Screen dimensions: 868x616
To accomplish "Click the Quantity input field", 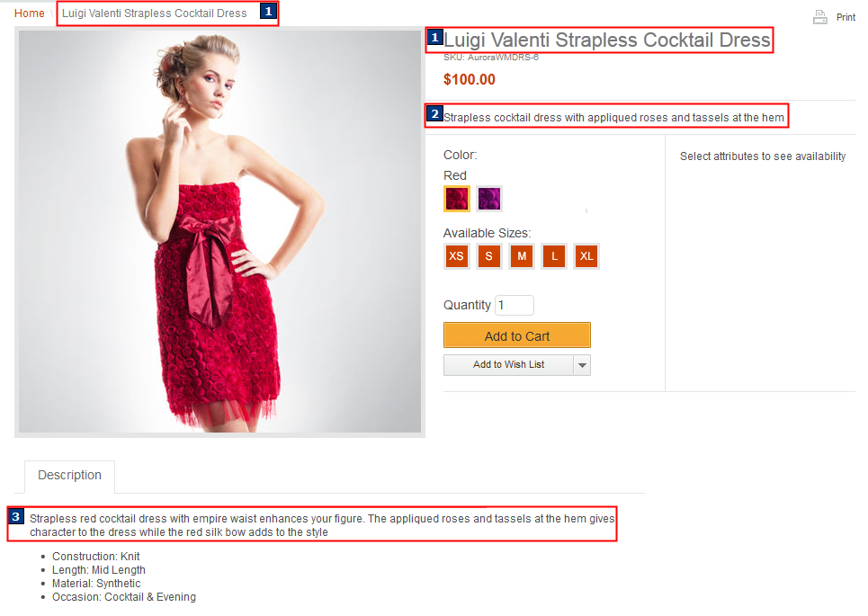I will pos(515,305).
